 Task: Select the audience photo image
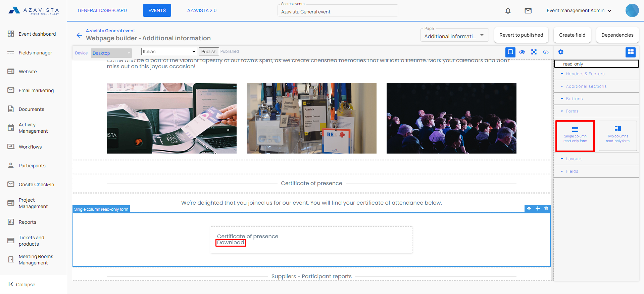[451, 118]
